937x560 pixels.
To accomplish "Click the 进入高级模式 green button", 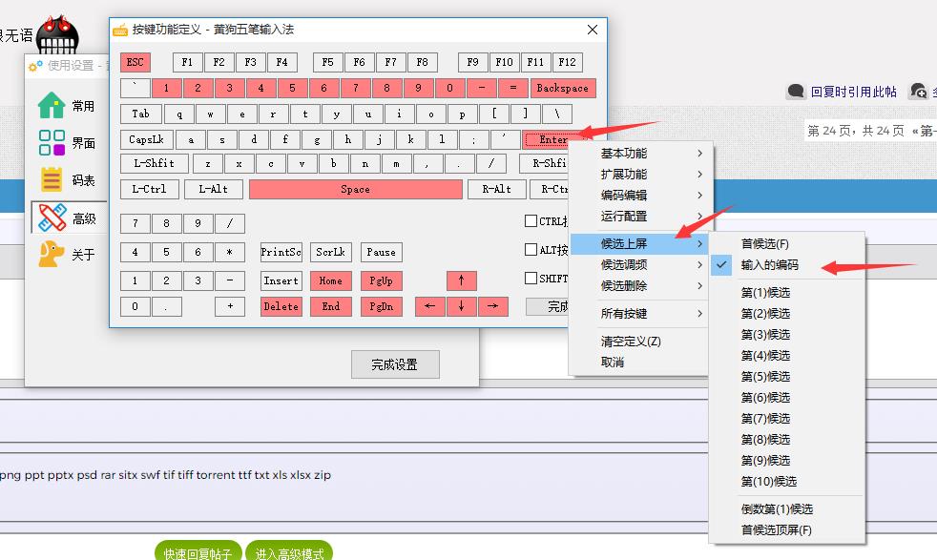I will coord(289,553).
